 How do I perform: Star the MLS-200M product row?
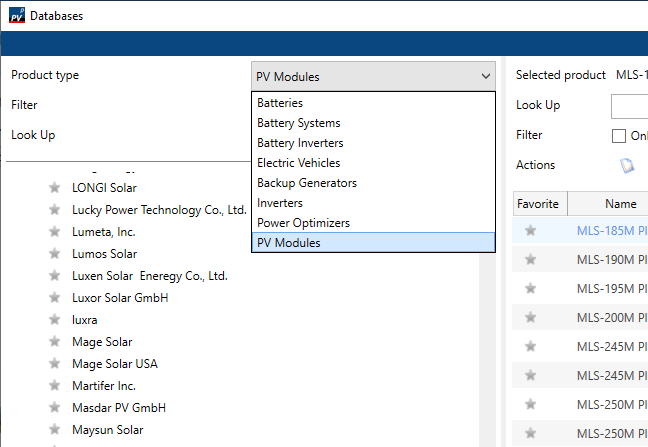pos(530,318)
